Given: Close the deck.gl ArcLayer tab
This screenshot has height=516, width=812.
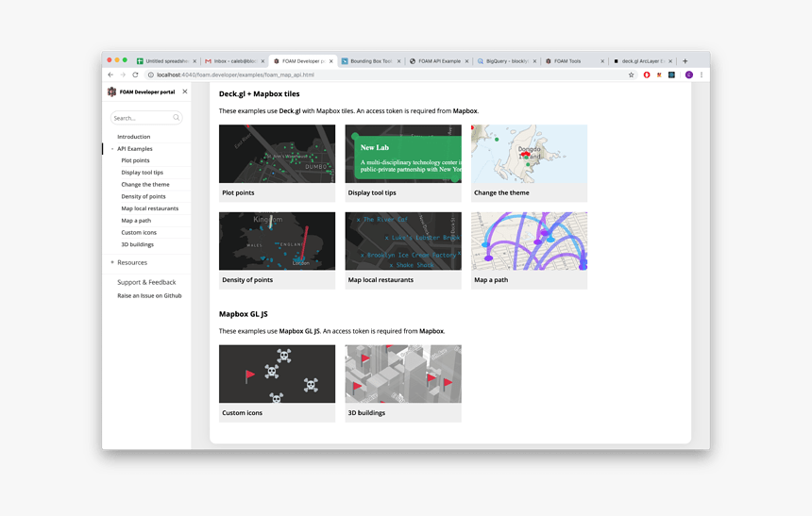Looking at the screenshot, I should click(670, 61).
